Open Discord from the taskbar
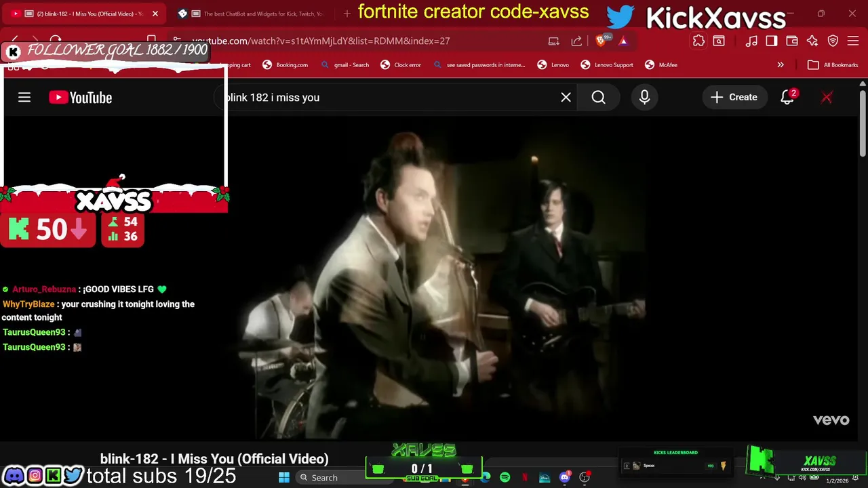Image resolution: width=868 pixels, height=488 pixels. pos(565,478)
